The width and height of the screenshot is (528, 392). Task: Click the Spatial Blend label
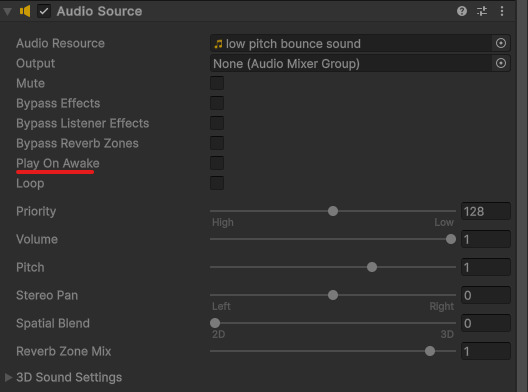(53, 323)
